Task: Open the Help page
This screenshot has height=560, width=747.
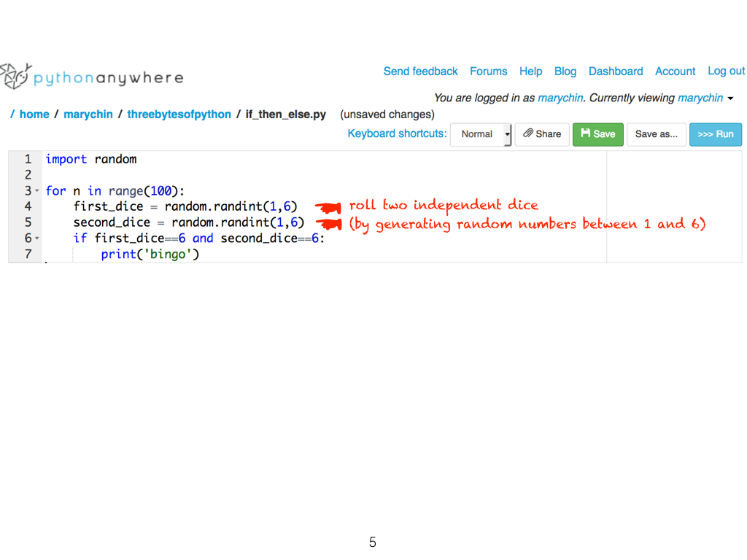Action: pos(530,71)
